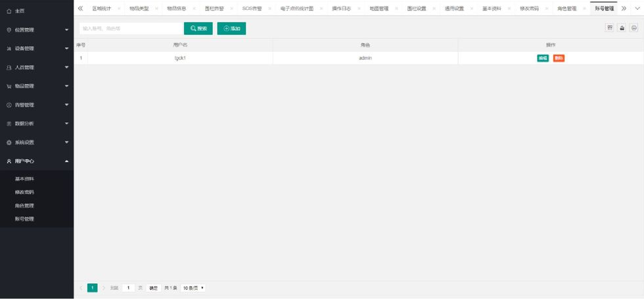Image resolution: width=644 pixels, height=299 pixels.
Task: Click the column filter icon in table toolbar
Action: point(610,28)
